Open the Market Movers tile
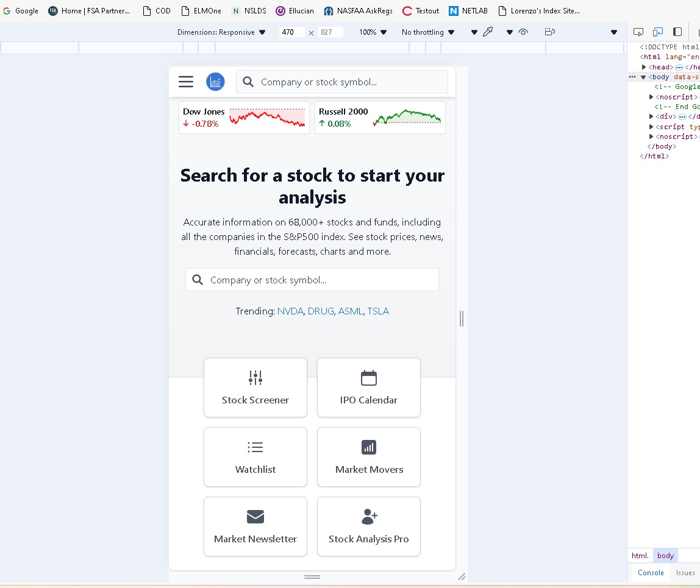This screenshot has height=588, width=700. [x=369, y=457]
